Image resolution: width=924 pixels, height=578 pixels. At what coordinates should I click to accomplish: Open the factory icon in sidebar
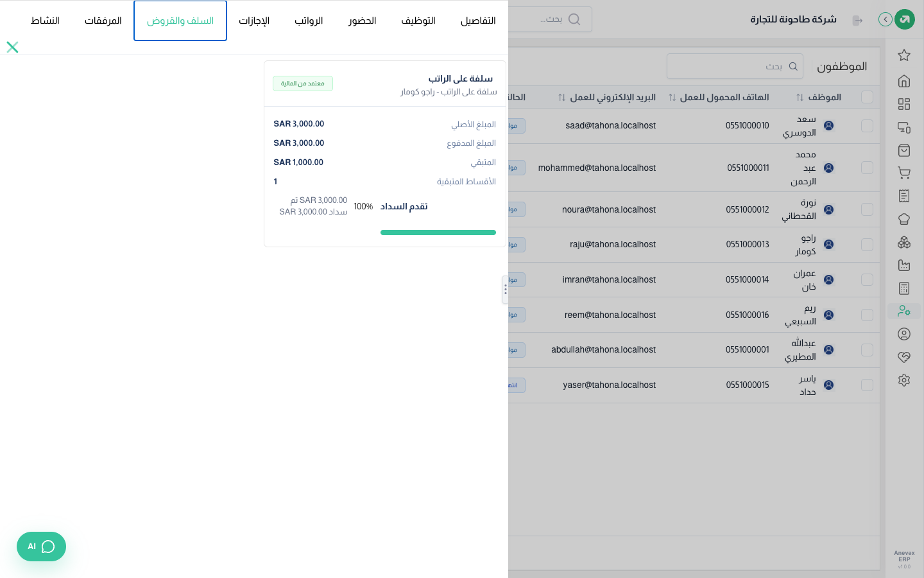[904, 265]
